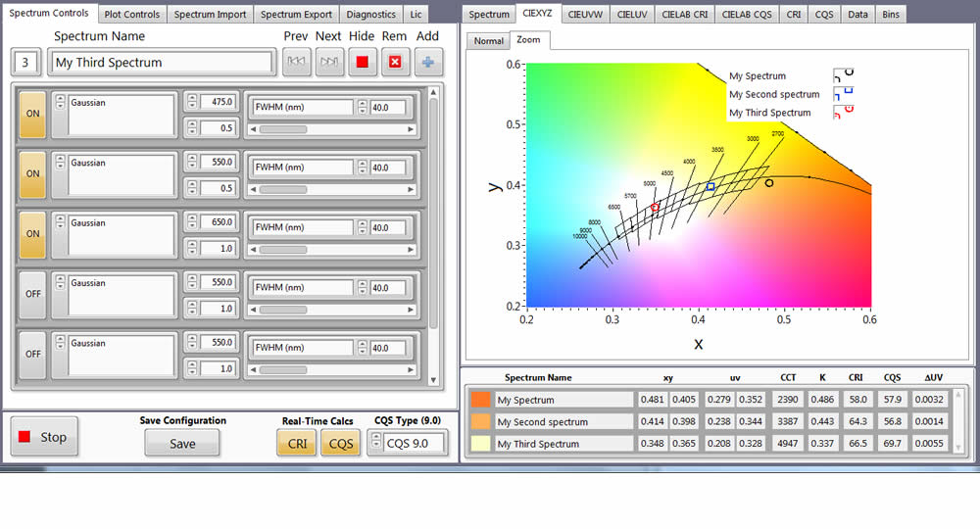The width and height of the screenshot is (980, 529).
Task: Go to previous spectrum using Prev icon
Action: pyautogui.click(x=296, y=62)
